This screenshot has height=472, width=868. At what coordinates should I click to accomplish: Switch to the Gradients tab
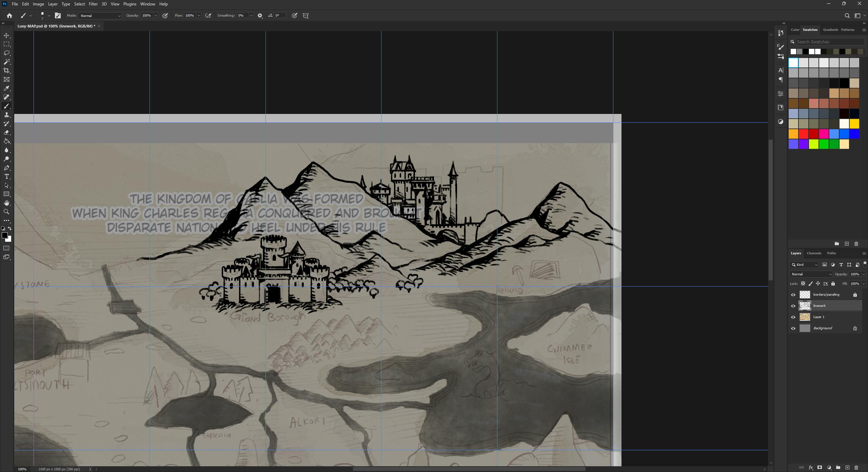(830, 30)
